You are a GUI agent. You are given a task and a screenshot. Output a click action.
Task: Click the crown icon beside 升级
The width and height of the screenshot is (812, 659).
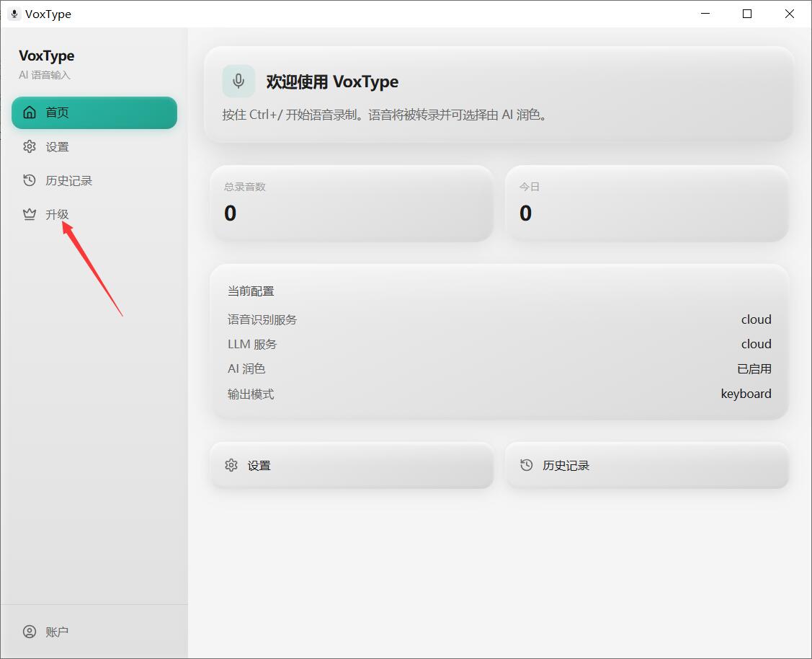(30, 214)
